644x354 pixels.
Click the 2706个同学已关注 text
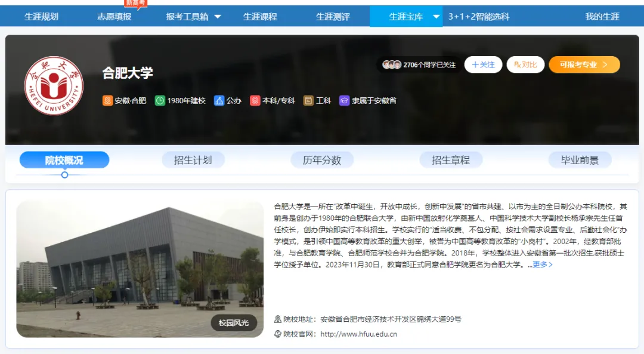pyautogui.click(x=429, y=65)
